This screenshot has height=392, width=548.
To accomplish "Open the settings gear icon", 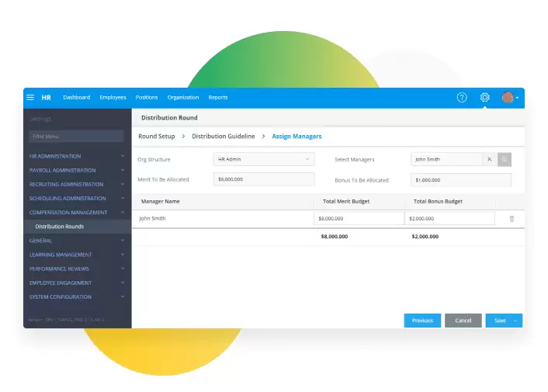I will click(484, 98).
